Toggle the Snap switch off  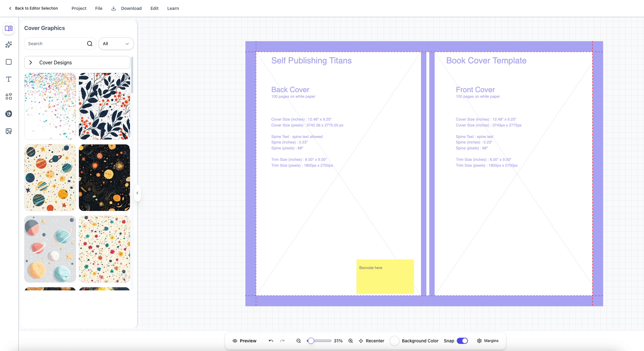462,341
